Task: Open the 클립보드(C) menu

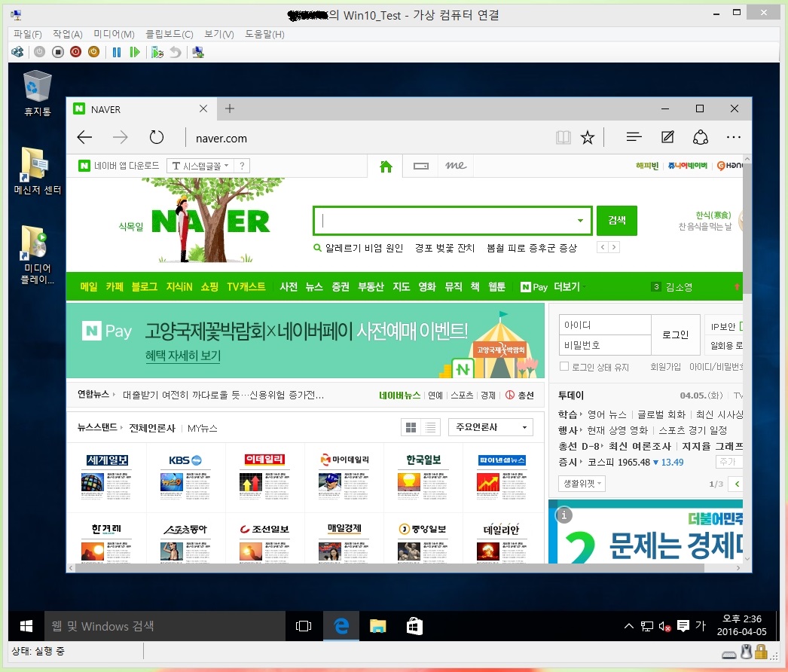Action: coord(169,34)
